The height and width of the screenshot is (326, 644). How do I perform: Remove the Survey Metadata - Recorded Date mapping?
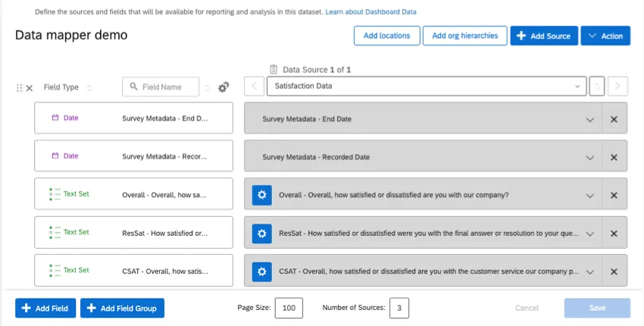(614, 157)
